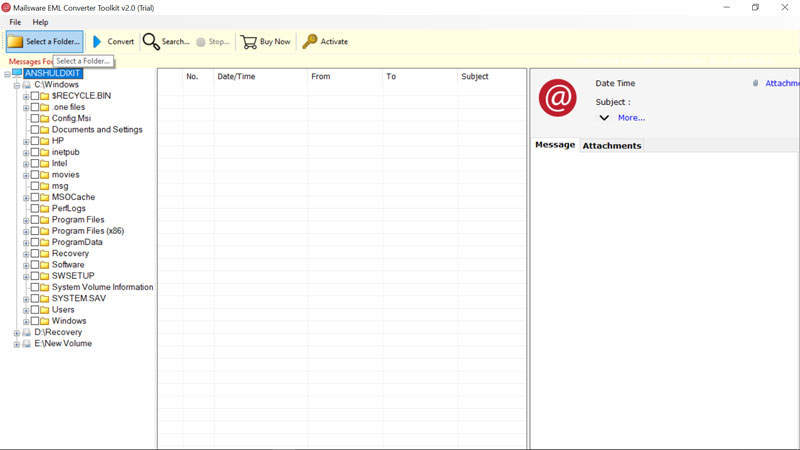
Task: Click the inetpub folder icon
Action: coord(44,152)
